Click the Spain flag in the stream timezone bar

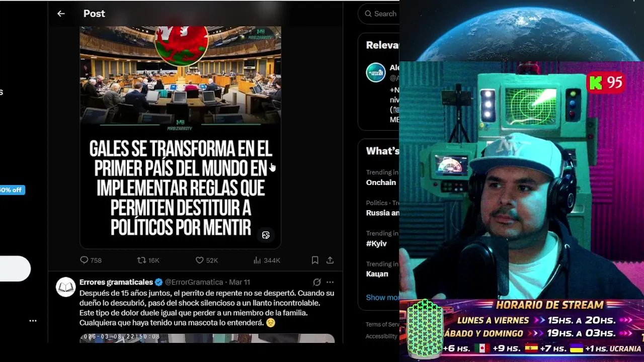531,348
